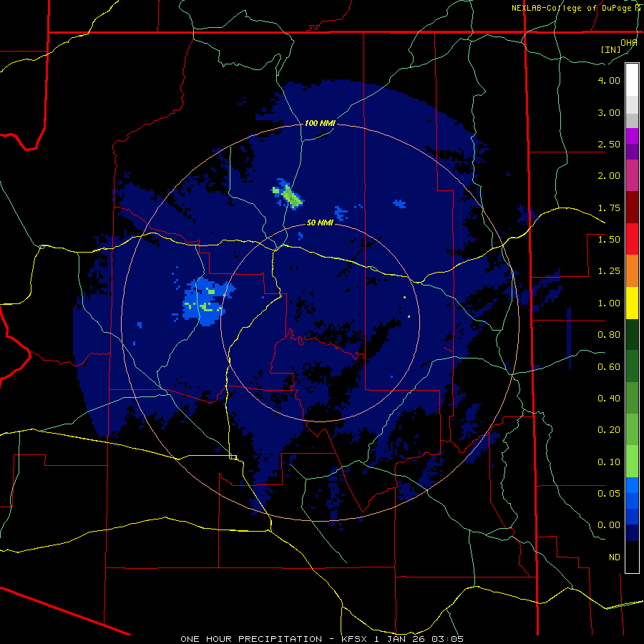This screenshot has height=644, width=644.
Task: Select the navy swatch at 0.00
Action: [632, 532]
